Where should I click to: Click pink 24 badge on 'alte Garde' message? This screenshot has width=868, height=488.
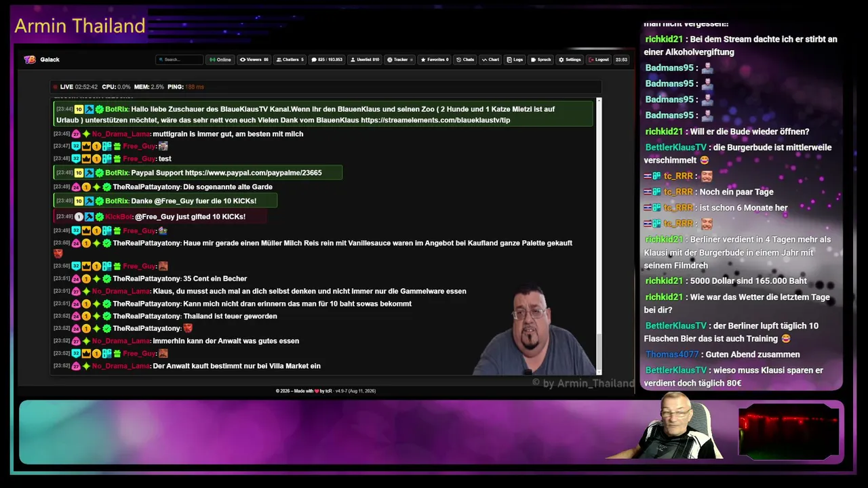[76, 187]
